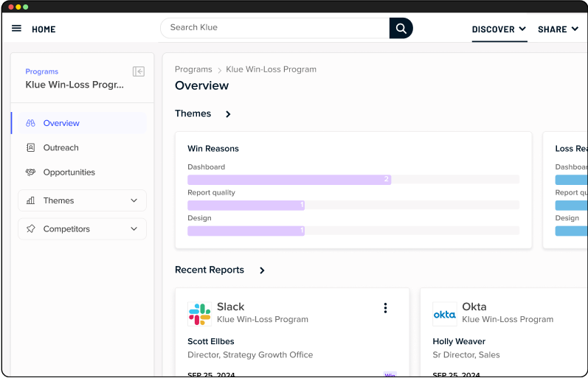Open Slack report three-dot menu
The height and width of the screenshot is (378, 588).
[385, 308]
